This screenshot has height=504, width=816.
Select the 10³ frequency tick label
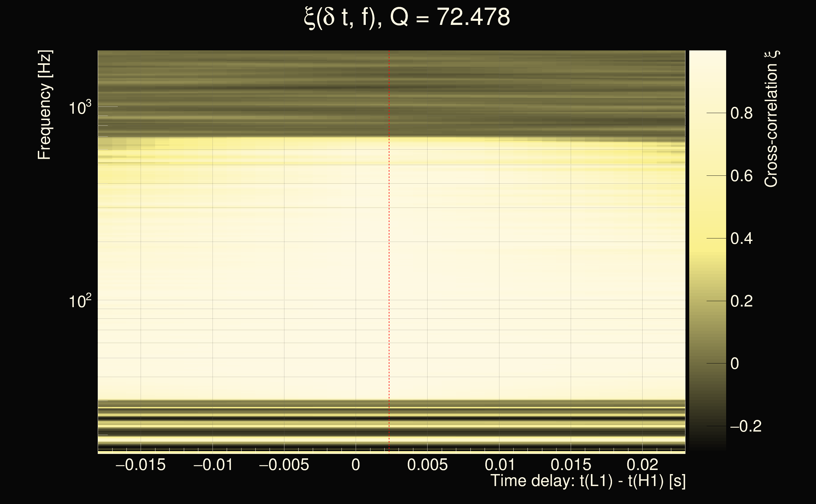pyautogui.click(x=80, y=108)
